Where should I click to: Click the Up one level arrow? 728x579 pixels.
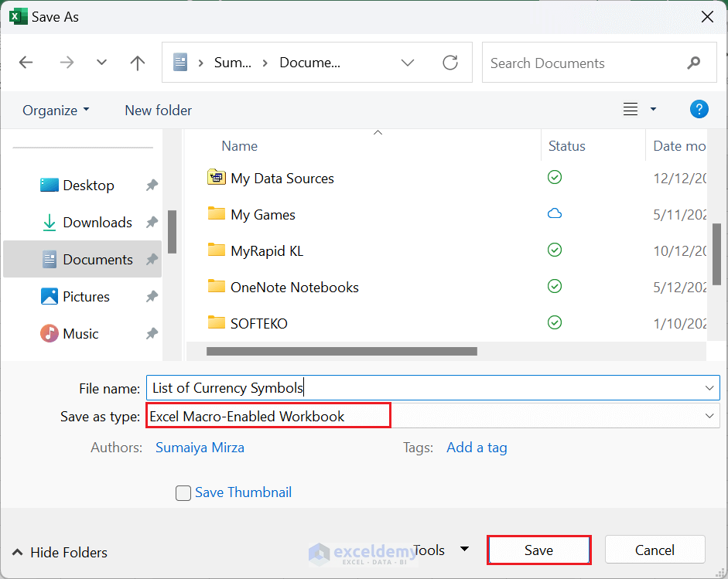point(138,63)
